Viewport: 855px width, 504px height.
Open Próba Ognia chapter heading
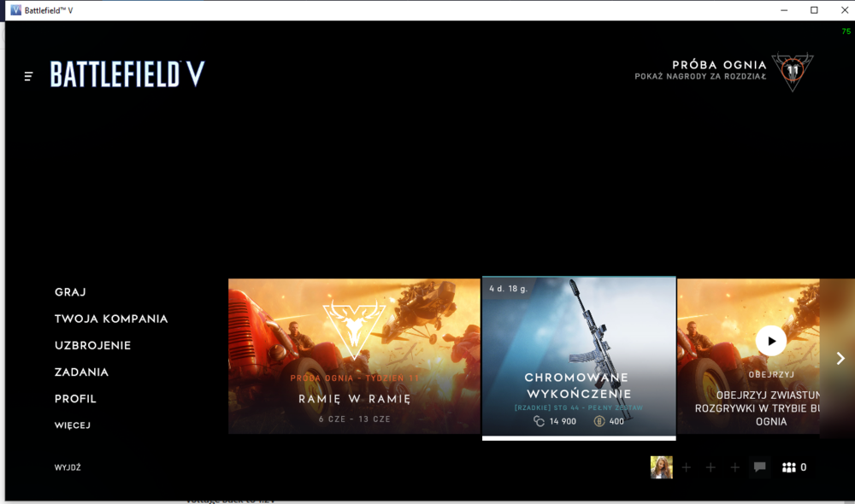[x=719, y=65]
